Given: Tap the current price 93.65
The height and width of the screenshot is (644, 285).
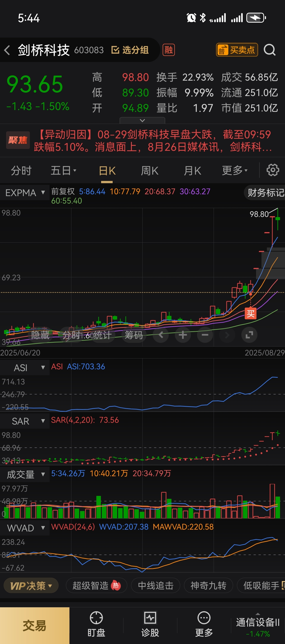Looking at the screenshot, I should pos(35,84).
